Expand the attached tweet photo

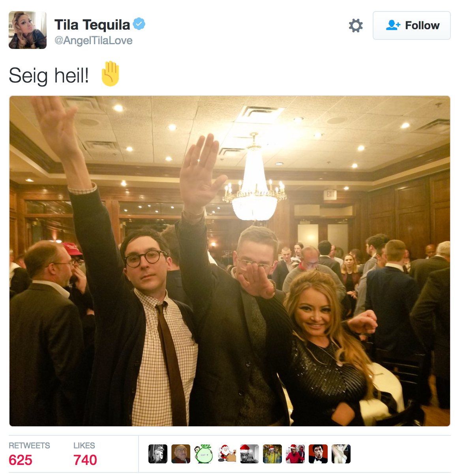tap(230, 261)
